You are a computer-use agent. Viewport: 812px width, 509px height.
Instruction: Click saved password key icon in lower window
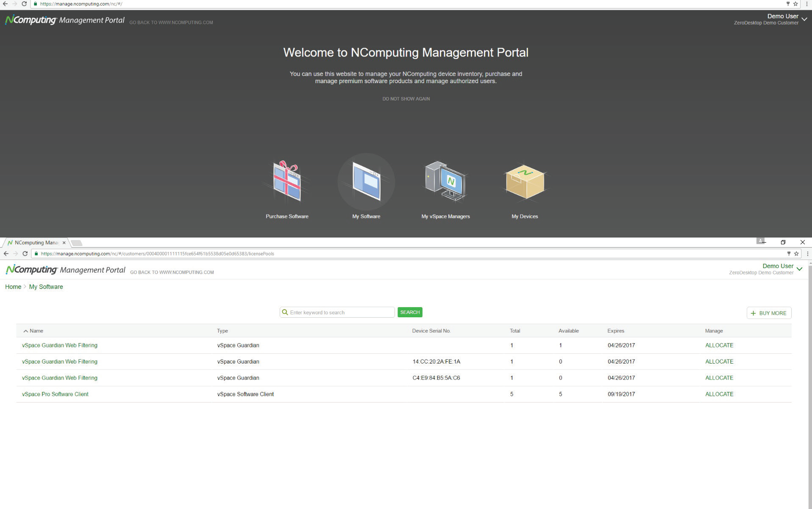(789, 254)
